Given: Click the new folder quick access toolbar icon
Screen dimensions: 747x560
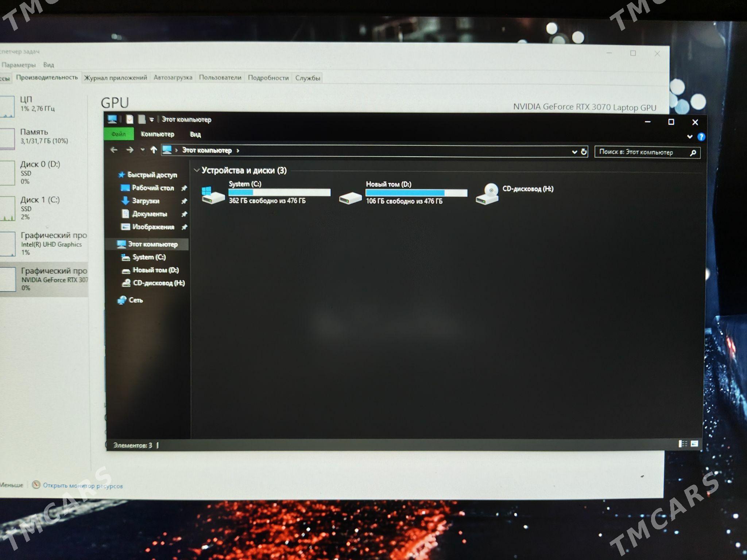Looking at the screenshot, I should pos(142,119).
